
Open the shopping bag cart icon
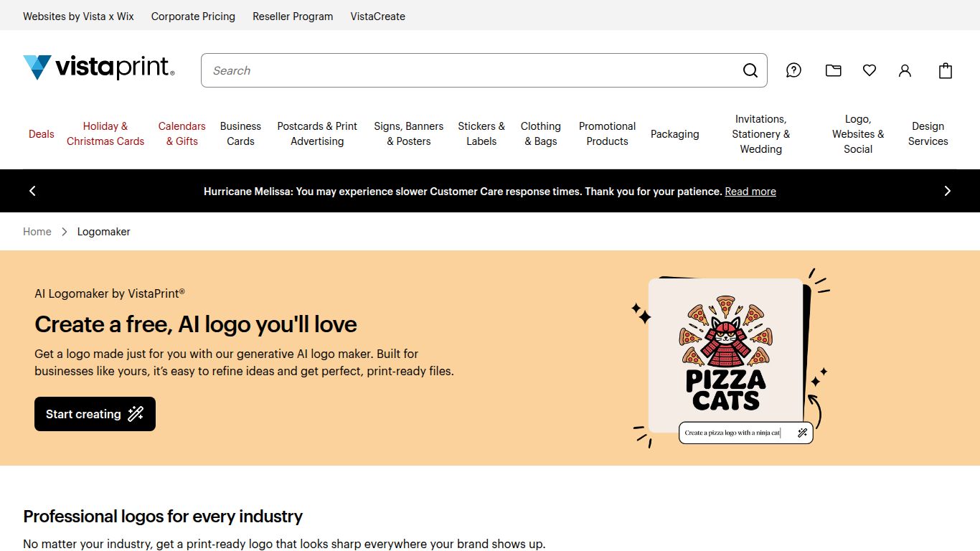point(946,70)
